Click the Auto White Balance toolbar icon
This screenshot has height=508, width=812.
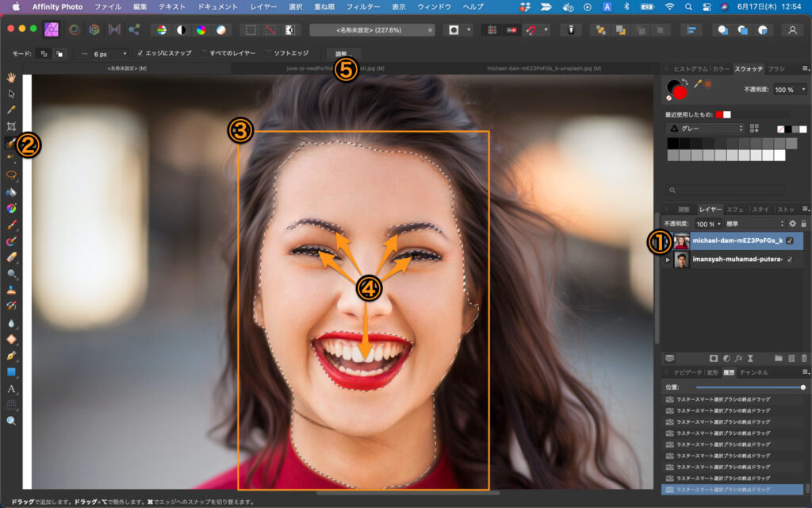221,29
